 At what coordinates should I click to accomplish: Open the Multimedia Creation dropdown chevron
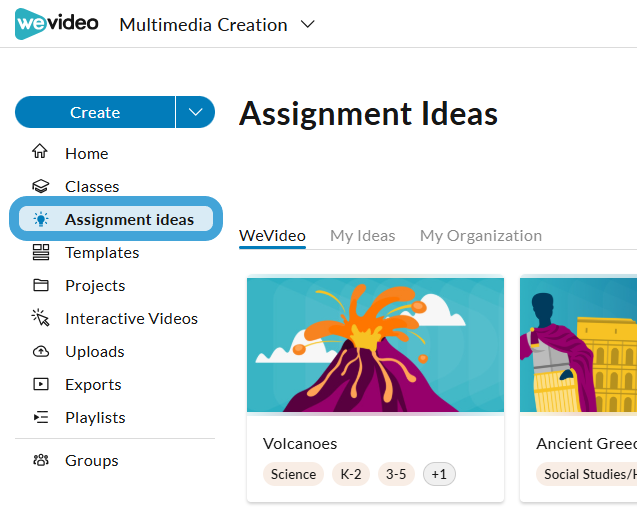[x=308, y=24]
